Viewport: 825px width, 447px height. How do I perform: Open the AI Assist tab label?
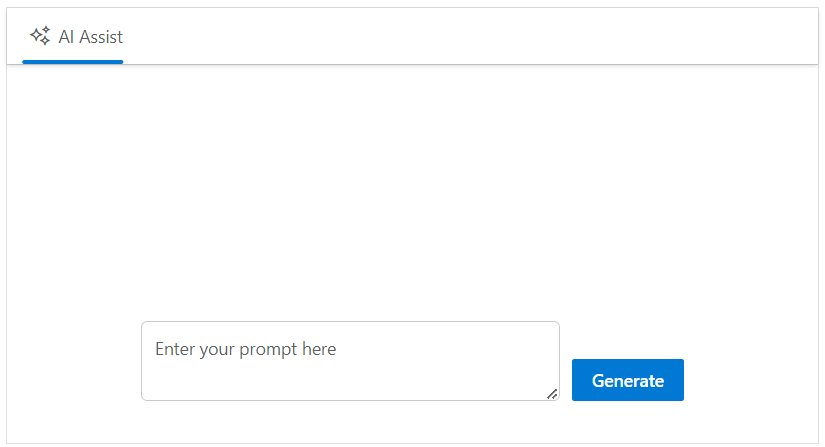click(91, 37)
